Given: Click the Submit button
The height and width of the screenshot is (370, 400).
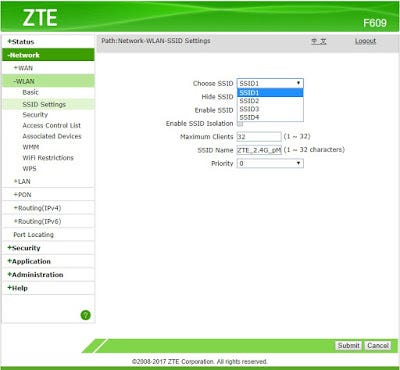Looking at the screenshot, I should (x=348, y=345).
